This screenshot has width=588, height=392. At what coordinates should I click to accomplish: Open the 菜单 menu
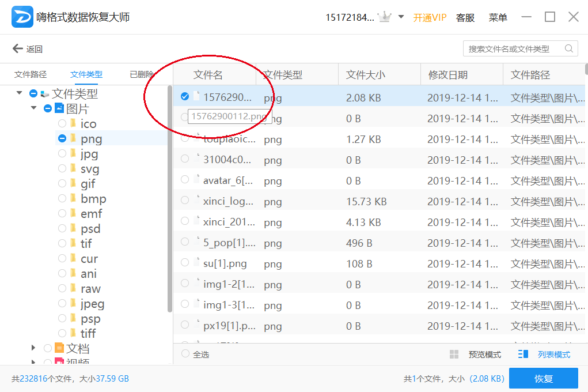pos(498,18)
